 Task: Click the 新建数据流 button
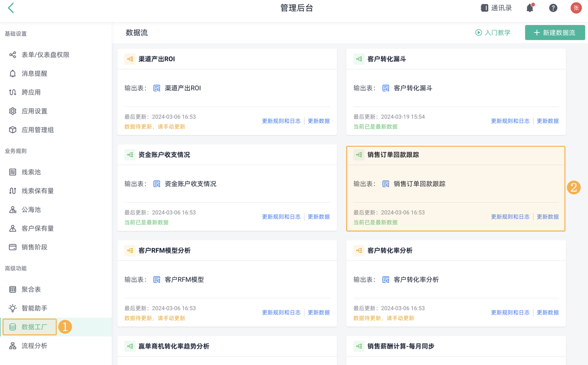tap(555, 32)
